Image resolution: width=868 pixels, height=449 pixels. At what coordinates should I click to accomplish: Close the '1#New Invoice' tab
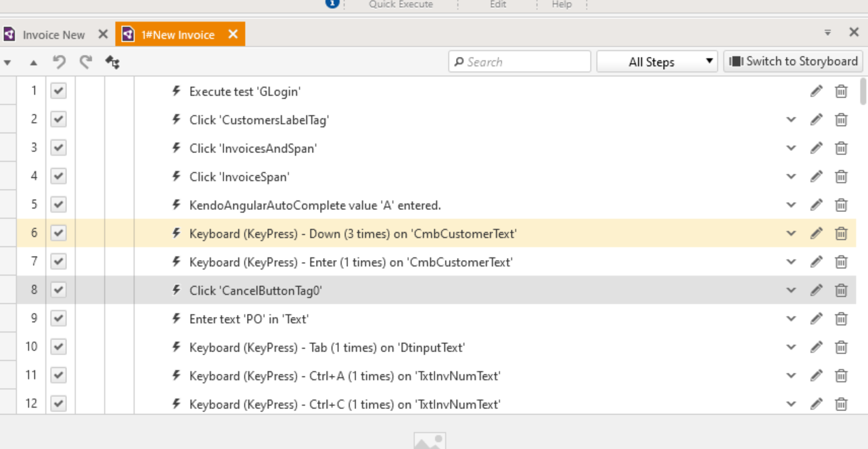click(233, 34)
